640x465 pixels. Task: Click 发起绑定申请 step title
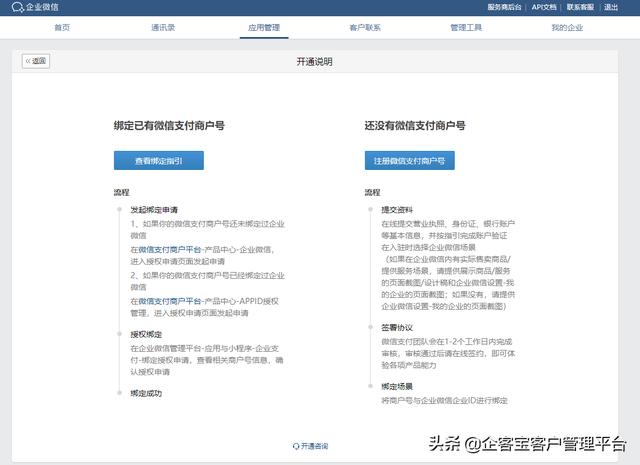point(154,210)
